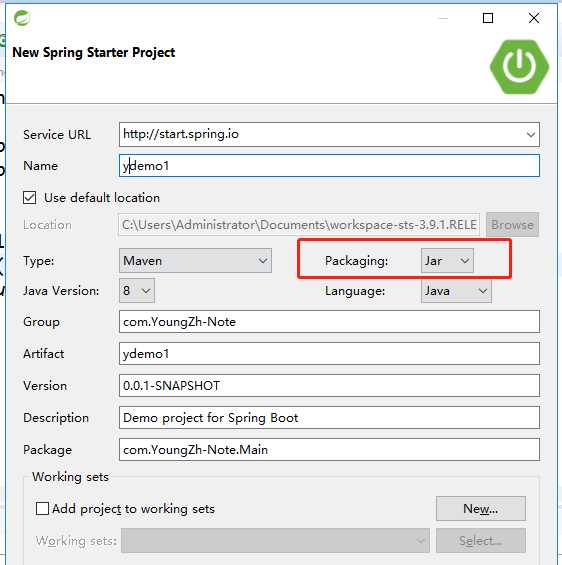Click the Java Version: label
562x565 pixels.
61,290
